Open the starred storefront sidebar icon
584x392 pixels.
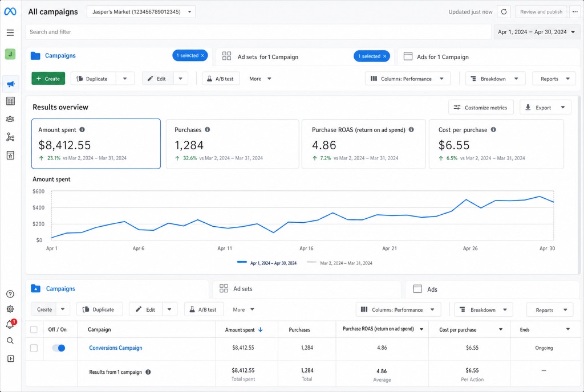10,155
